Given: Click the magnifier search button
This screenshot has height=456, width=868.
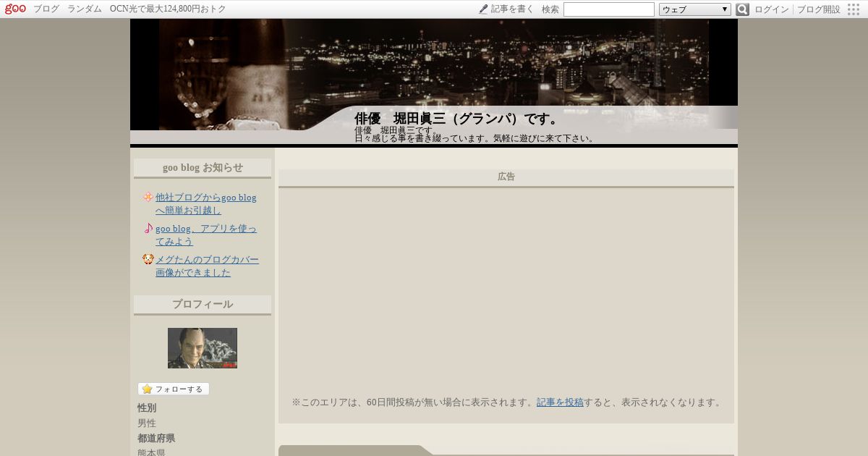Looking at the screenshot, I should [742, 9].
